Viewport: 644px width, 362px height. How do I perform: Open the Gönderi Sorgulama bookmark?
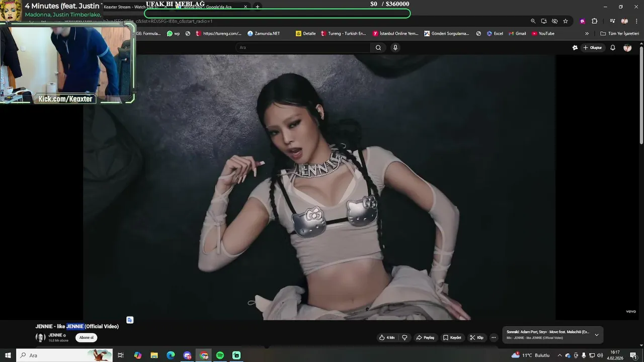tap(447, 34)
